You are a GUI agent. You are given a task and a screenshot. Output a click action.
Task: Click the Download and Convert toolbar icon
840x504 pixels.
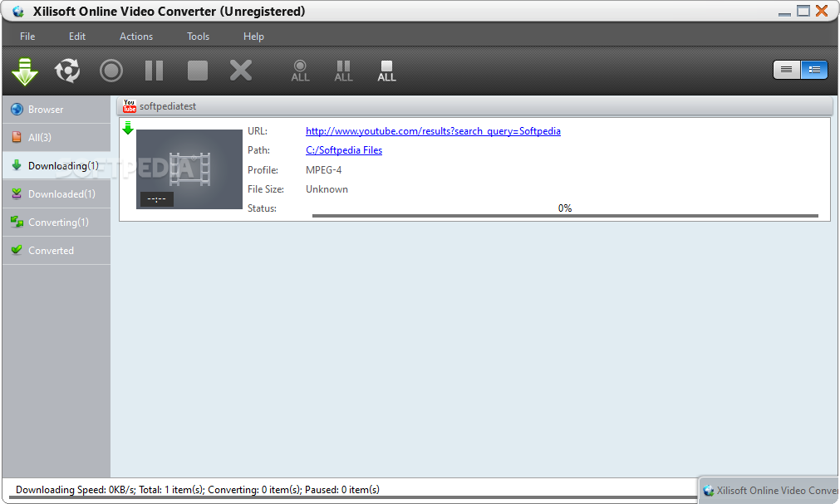[67, 71]
